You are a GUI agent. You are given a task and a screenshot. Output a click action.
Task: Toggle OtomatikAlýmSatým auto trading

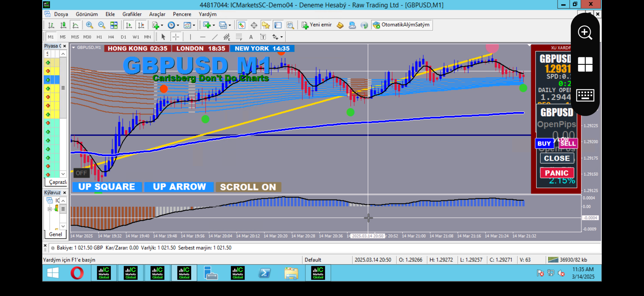pyautogui.click(x=401, y=25)
